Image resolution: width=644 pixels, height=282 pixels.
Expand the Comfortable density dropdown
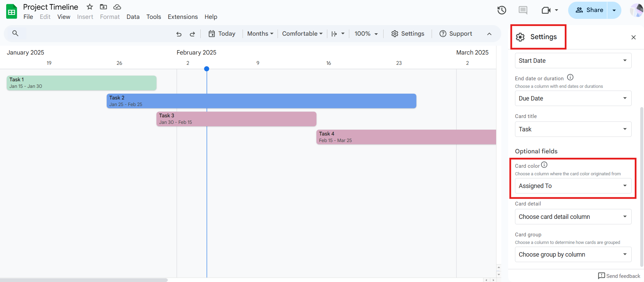302,34
